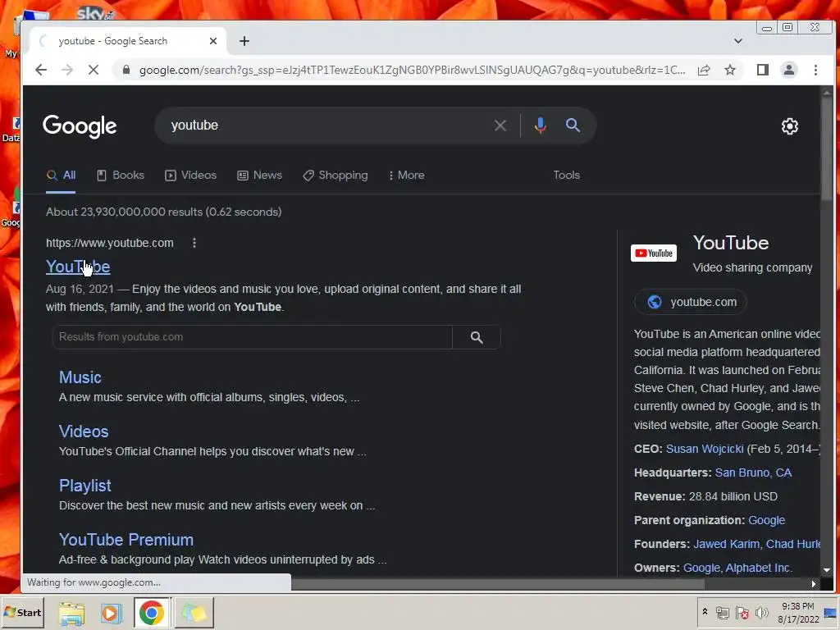The width and height of the screenshot is (840, 630).
Task: Open the Music sitelink
Action: [x=80, y=377]
